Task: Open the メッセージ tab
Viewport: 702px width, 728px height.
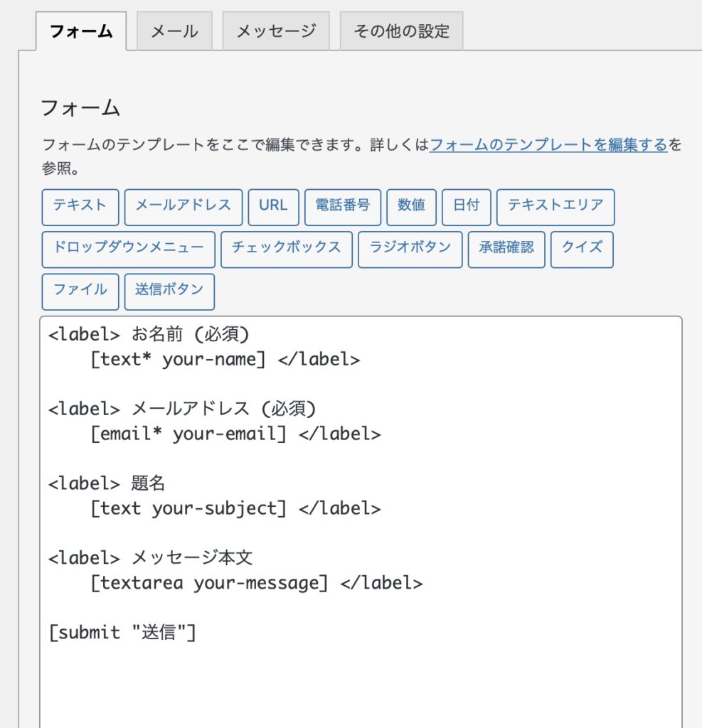Action: pos(276,31)
